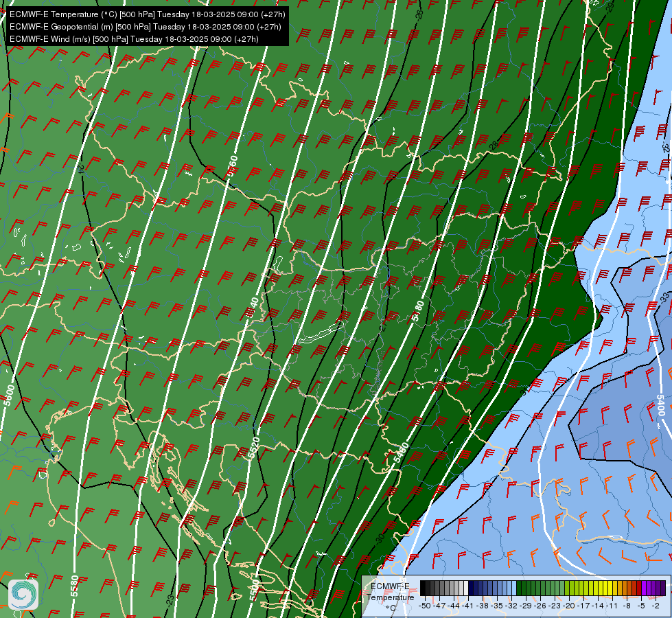Click the dark purple swatch at legend's right end
Viewport: 672px width, 618px height.
pyautogui.click(x=663, y=588)
